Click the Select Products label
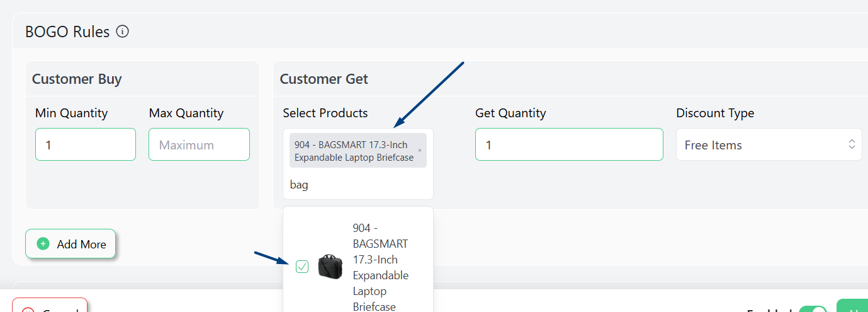The image size is (868, 312). [325, 113]
